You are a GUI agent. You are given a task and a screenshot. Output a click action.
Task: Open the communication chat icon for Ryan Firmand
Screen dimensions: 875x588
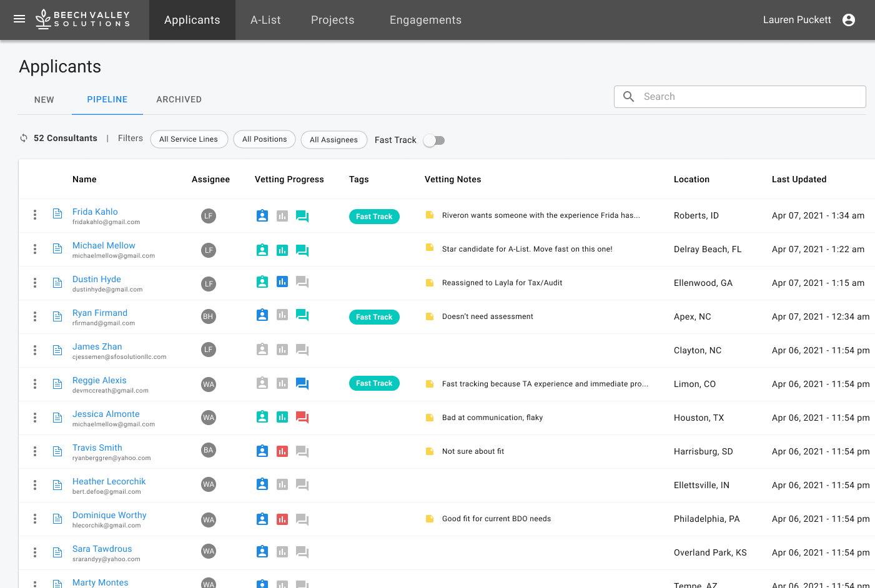(302, 315)
